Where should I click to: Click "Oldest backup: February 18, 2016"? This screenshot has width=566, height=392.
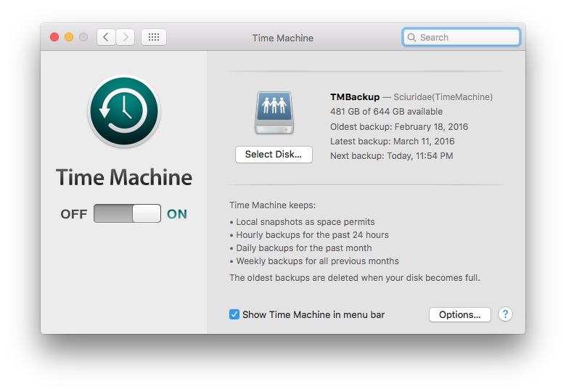(399, 127)
